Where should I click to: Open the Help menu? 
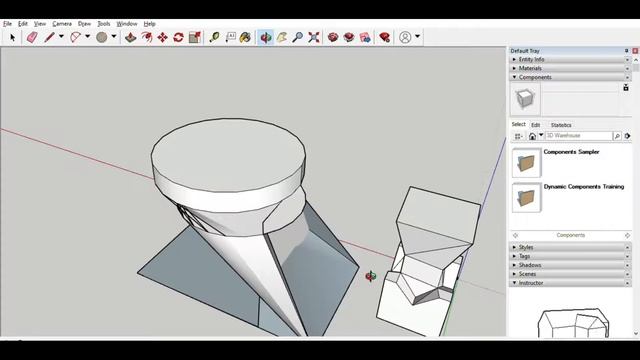tap(150, 24)
